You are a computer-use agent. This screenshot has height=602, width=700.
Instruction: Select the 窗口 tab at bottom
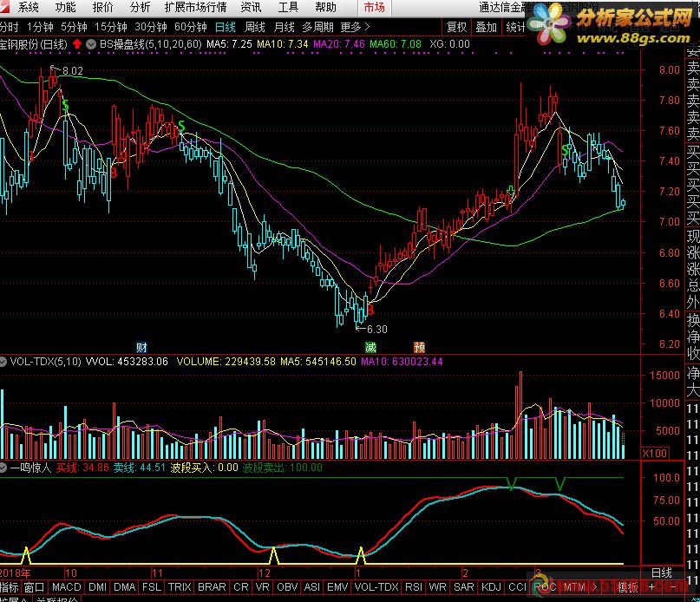(34, 586)
